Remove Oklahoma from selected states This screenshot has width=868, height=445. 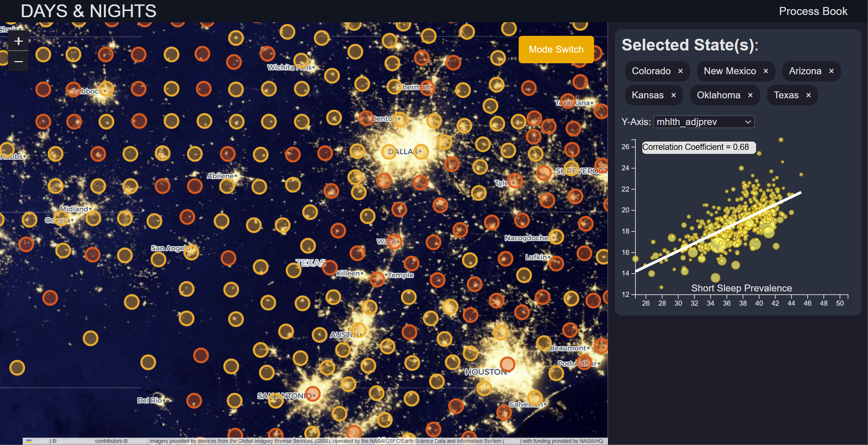(x=750, y=95)
